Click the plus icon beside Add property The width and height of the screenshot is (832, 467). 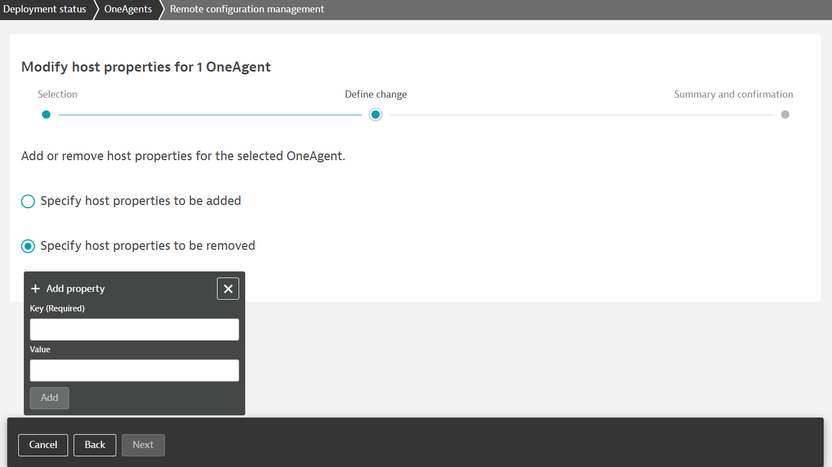click(x=35, y=289)
